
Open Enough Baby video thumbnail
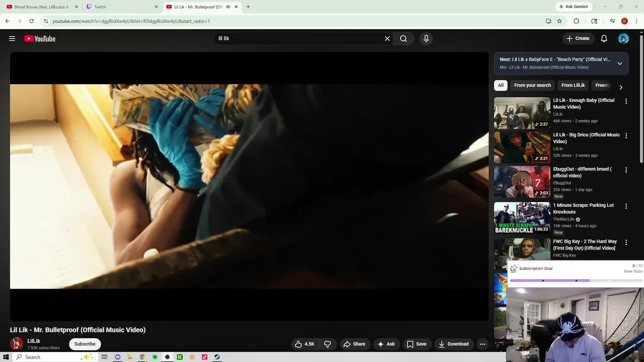[522, 113]
